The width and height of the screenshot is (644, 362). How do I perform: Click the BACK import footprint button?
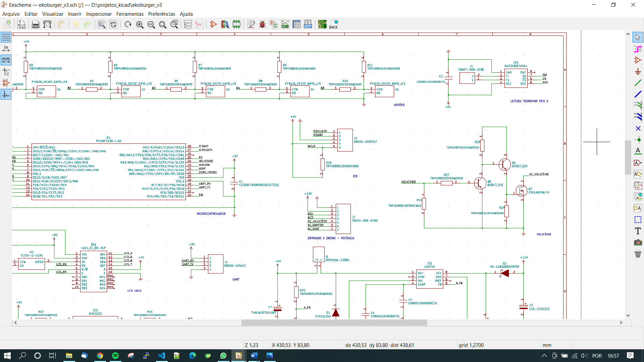point(333,24)
